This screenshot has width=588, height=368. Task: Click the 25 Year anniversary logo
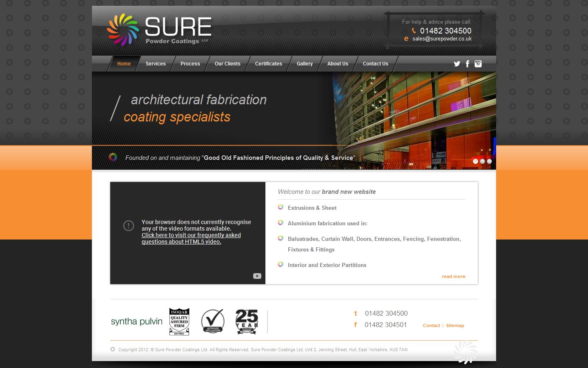tap(246, 321)
